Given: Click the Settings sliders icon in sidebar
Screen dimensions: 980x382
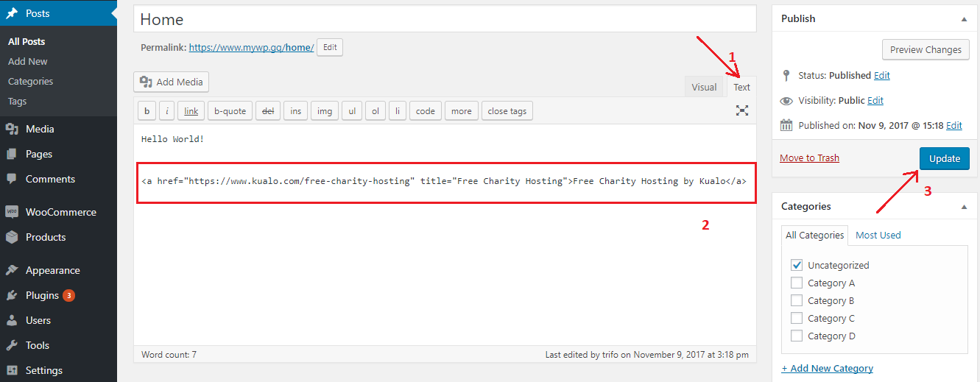Looking at the screenshot, I should pos(12,370).
